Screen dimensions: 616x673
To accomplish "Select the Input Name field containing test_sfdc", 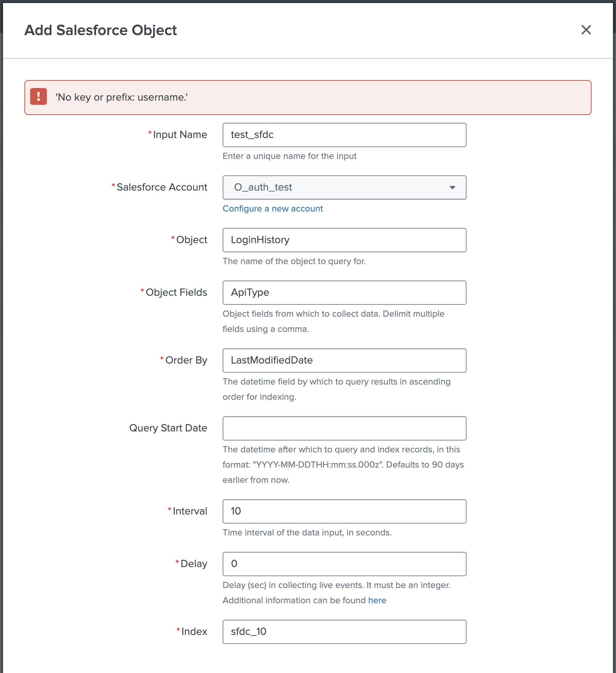I will [344, 135].
